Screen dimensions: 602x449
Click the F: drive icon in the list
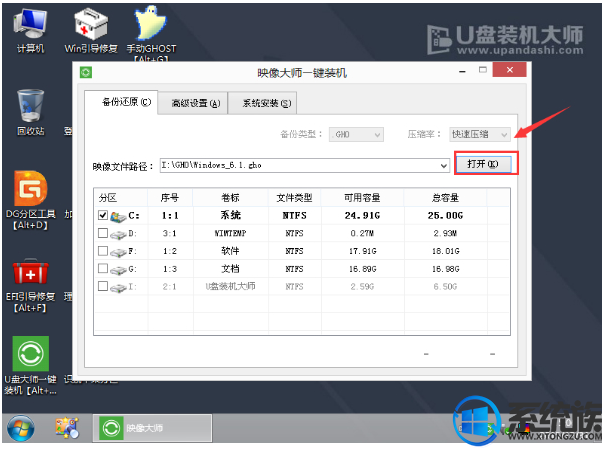(x=118, y=252)
